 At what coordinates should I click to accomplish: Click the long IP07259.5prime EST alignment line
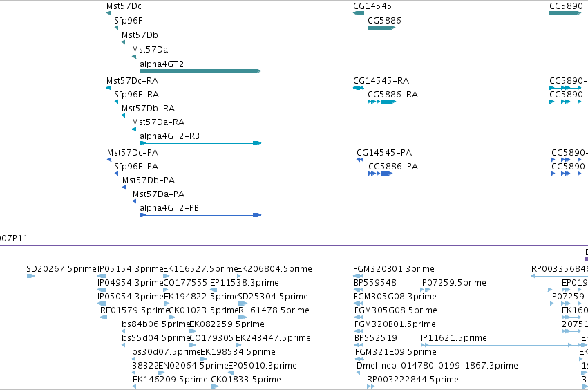486,290
